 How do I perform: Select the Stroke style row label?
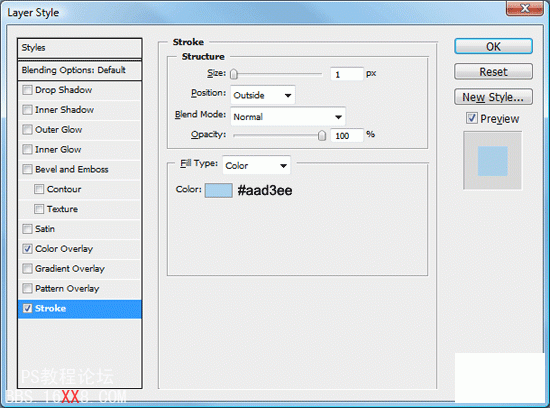tap(51, 308)
